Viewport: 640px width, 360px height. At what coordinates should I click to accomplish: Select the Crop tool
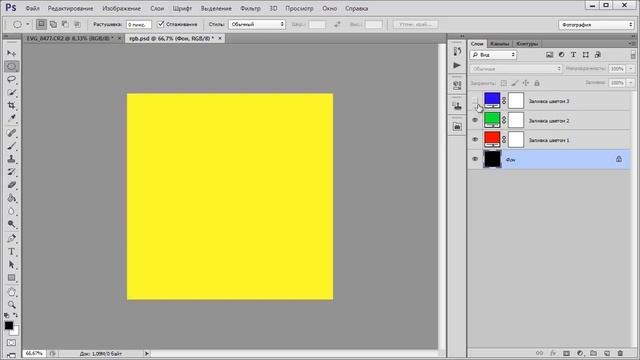pyautogui.click(x=11, y=105)
